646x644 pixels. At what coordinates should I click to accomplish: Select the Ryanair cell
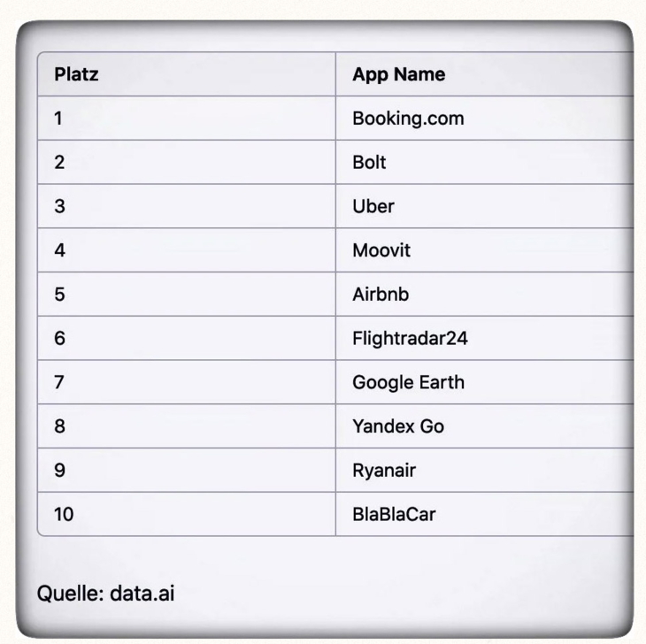click(383, 471)
